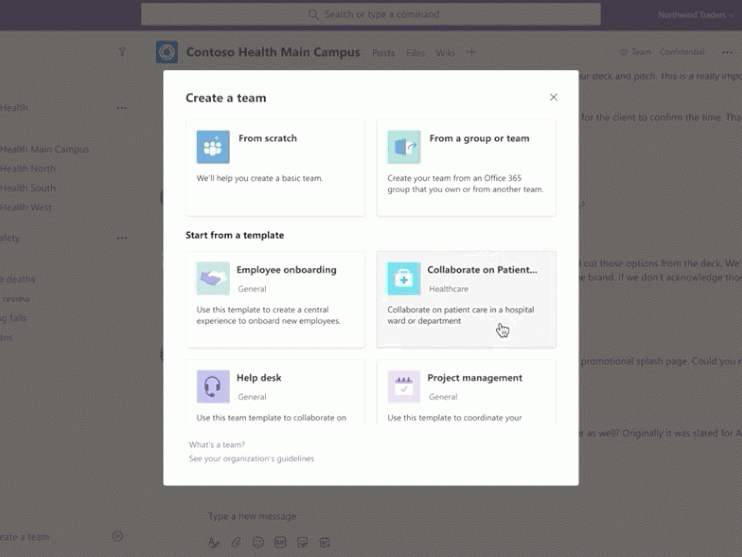Click the Search or type a command box
This screenshot has height=557, width=742.
pos(371,15)
